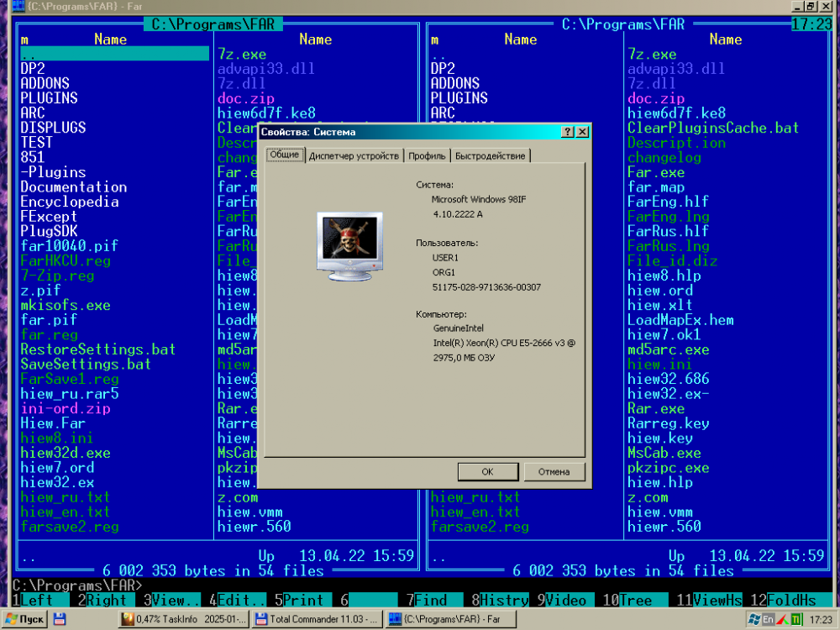Select the PLUGINS folder in left panel
Viewport: 840px width, 630px height.
[x=50, y=98]
